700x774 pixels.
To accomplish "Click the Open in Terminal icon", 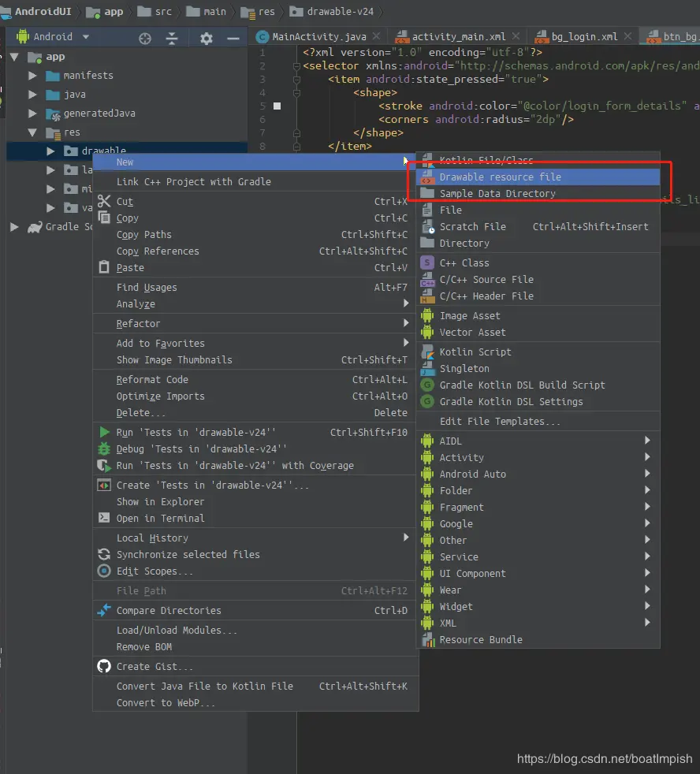I will [104, 517].
